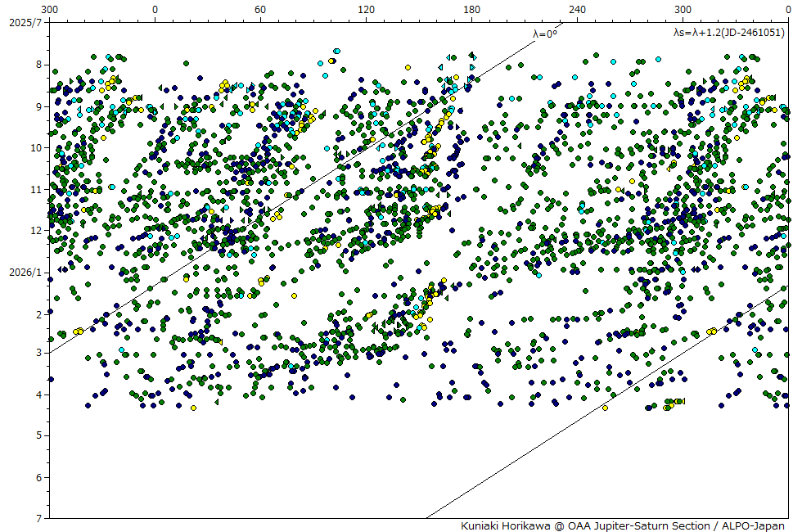Select month 4 on left axis
802x532 pixels.
(x=38, y=395)
